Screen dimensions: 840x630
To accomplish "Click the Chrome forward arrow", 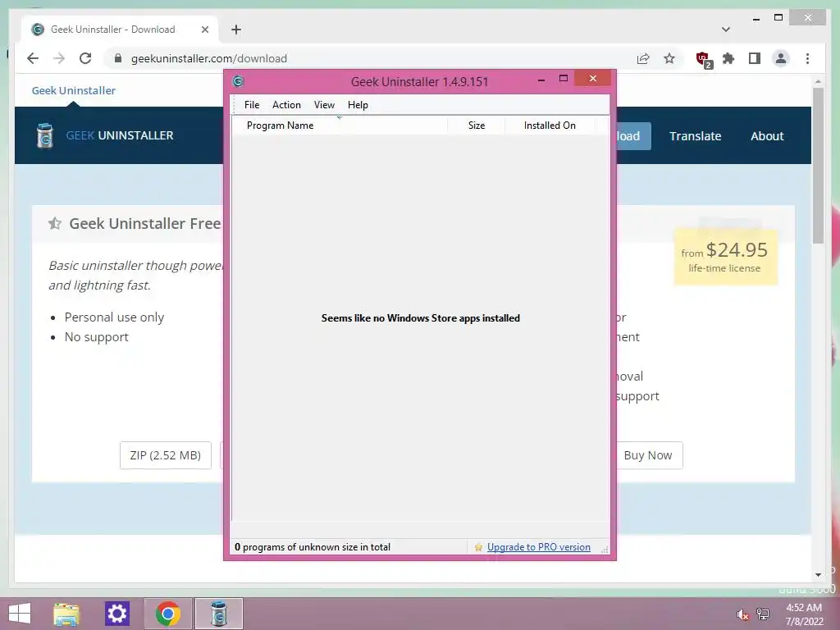I will click(x=59, y=58).
